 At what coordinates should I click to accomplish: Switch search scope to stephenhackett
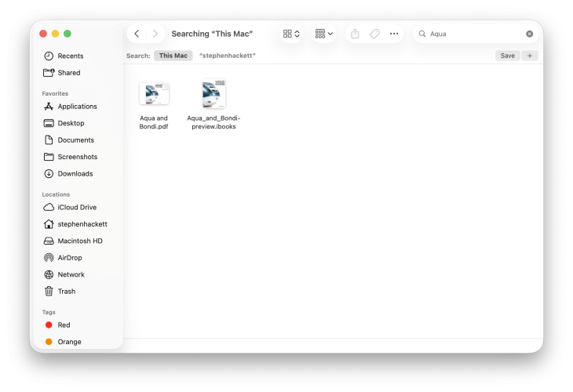pos(227,56)
